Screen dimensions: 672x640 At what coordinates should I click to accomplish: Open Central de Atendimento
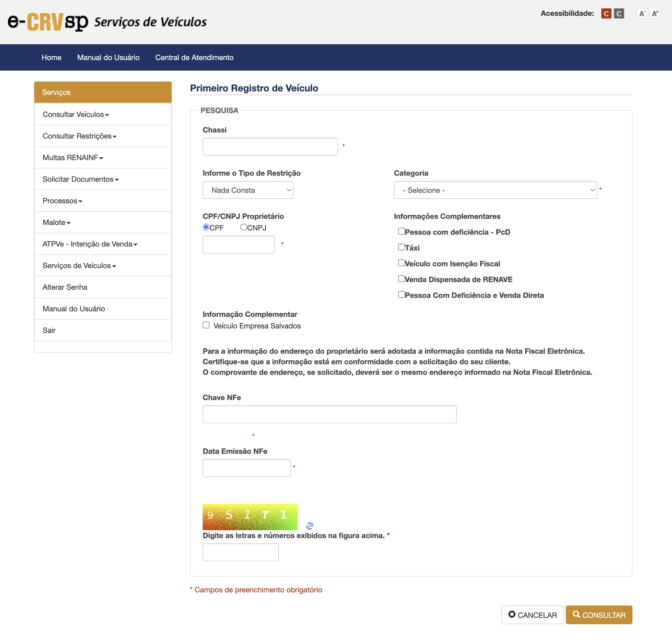tap(194, 57)
